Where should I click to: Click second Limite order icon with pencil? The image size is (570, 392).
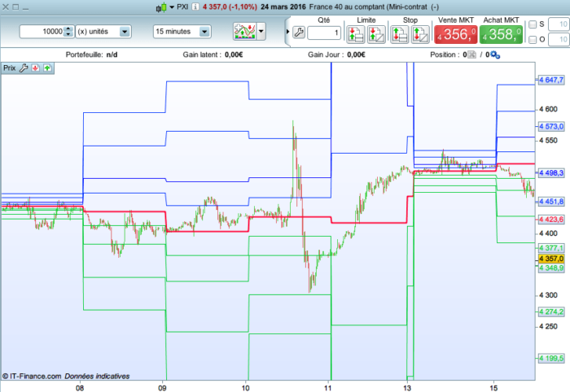point(376,34)
